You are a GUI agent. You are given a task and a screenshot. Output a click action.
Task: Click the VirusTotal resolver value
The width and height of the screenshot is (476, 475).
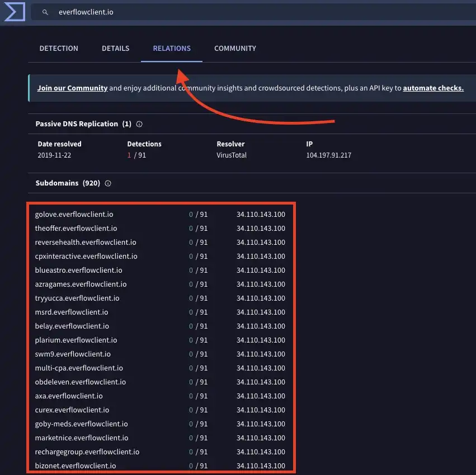[232, 155]
